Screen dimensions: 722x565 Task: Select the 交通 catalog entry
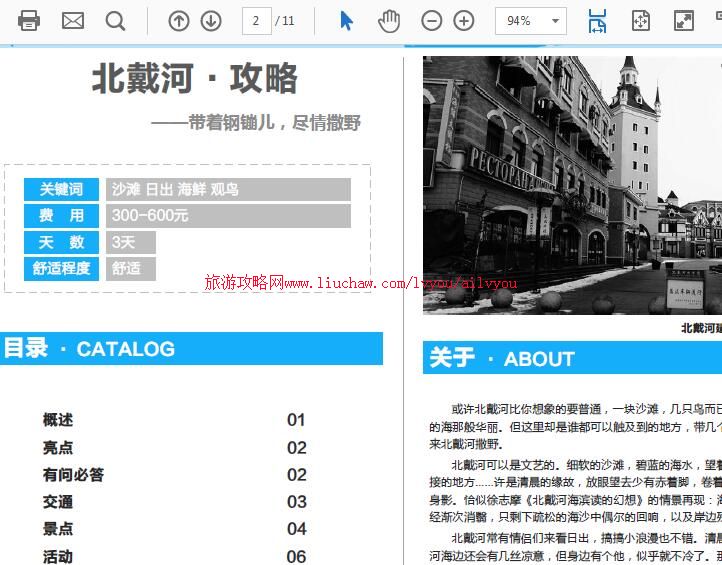(x=58, y=502)
